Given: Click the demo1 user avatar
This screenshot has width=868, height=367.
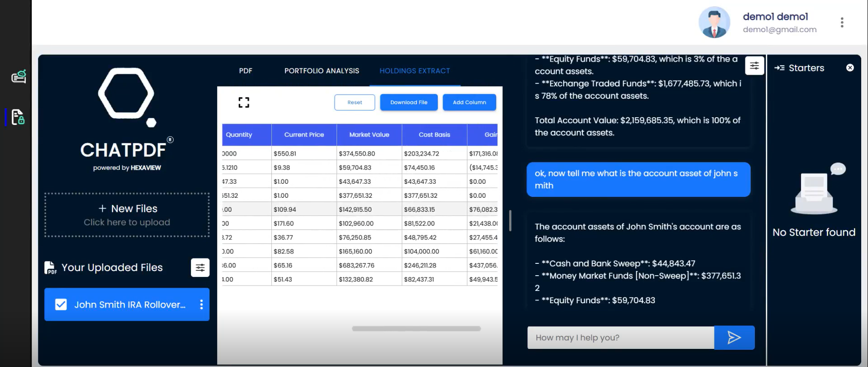Looking at the screenshot, I should pos(714,23).
